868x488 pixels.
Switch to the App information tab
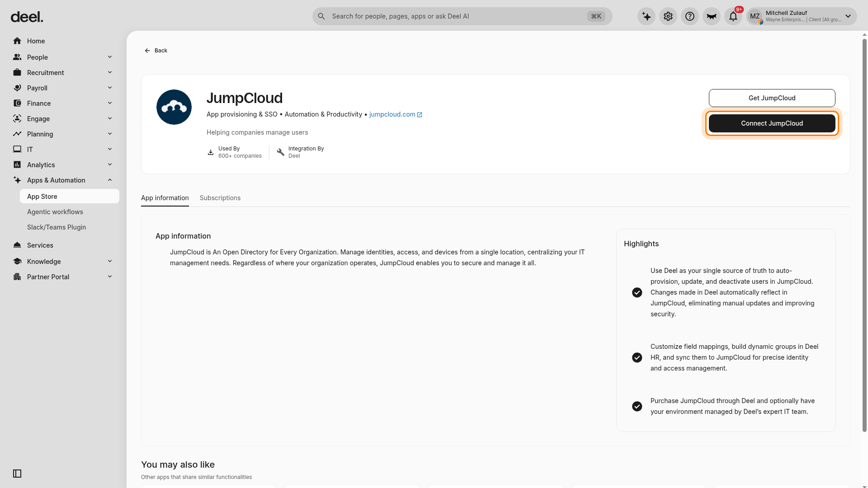(165, 198)
